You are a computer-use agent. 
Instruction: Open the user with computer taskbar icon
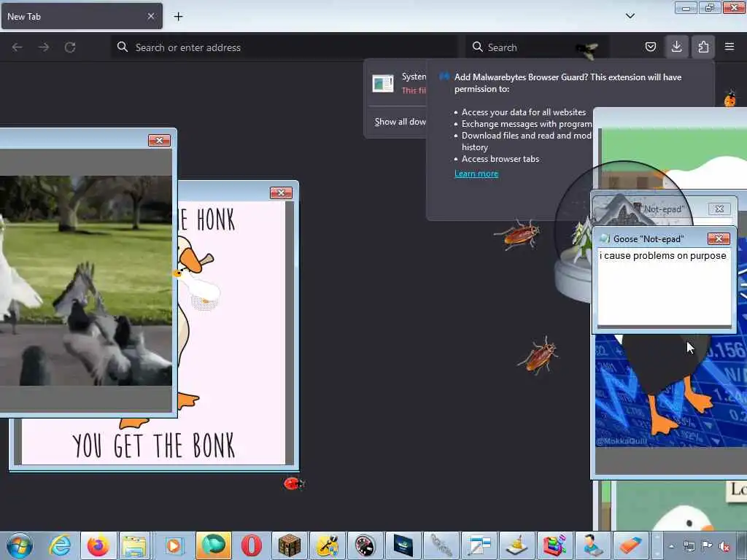pos(592,545)
